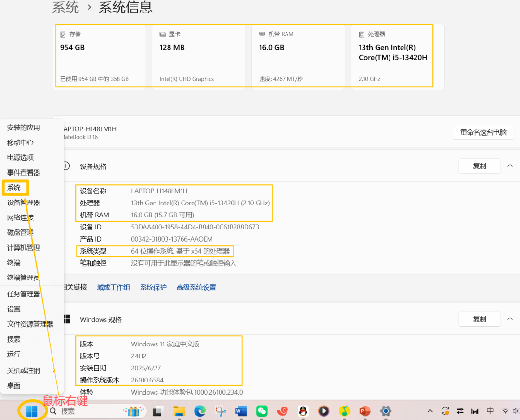
Task: Open the 系统保护 link
Action: pyautogui.click(x=153, y=287)
